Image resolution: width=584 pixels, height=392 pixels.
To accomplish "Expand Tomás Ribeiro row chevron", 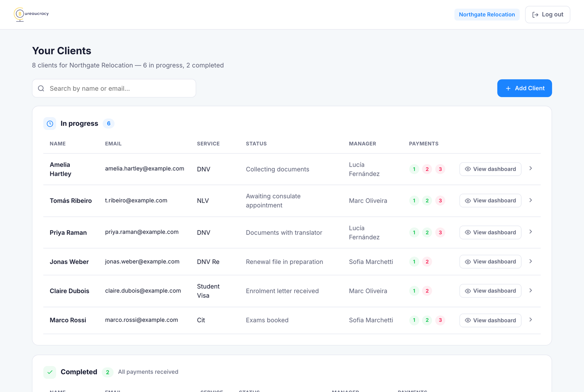I will 531,200.
